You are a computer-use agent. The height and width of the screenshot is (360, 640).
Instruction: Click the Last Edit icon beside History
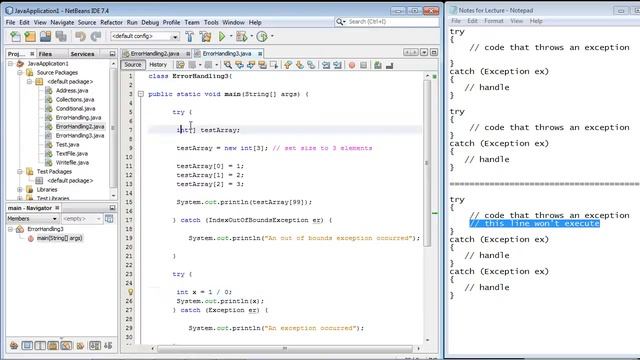(180, 65)
